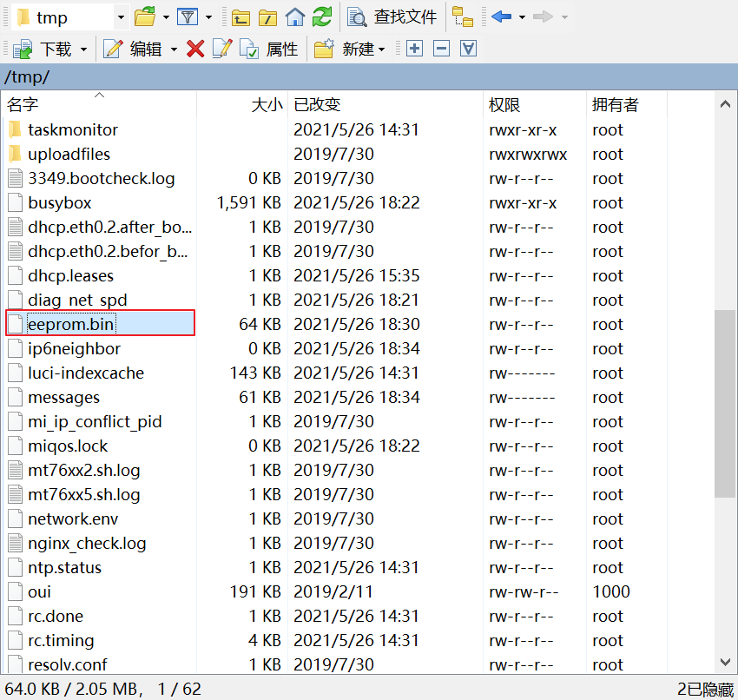
Task: Expand the forward history dropdown
Action: pos(564,17)
